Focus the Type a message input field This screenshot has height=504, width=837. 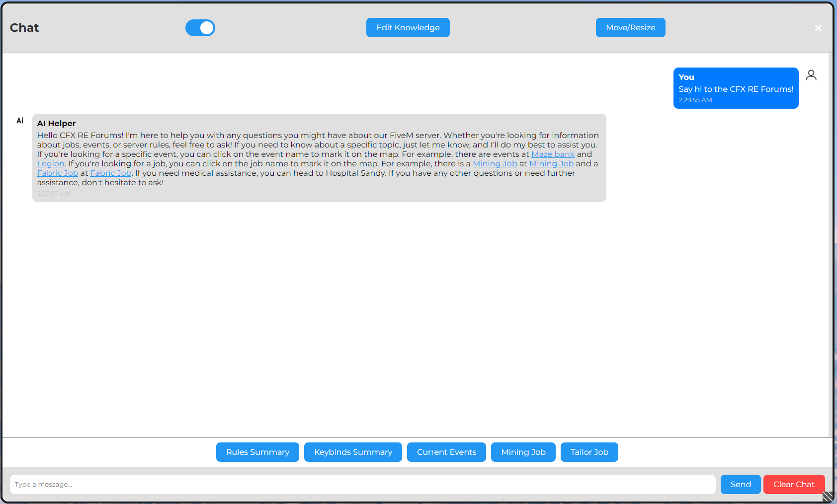(x=362, y=485)
